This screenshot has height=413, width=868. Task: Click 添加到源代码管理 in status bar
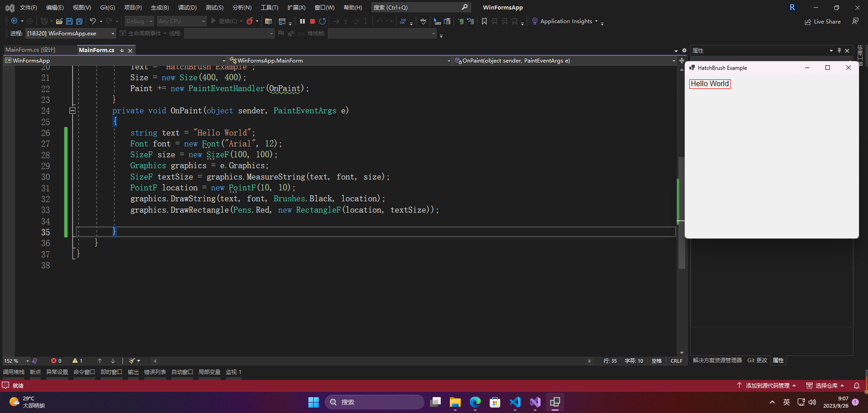(x=766, y=385)
